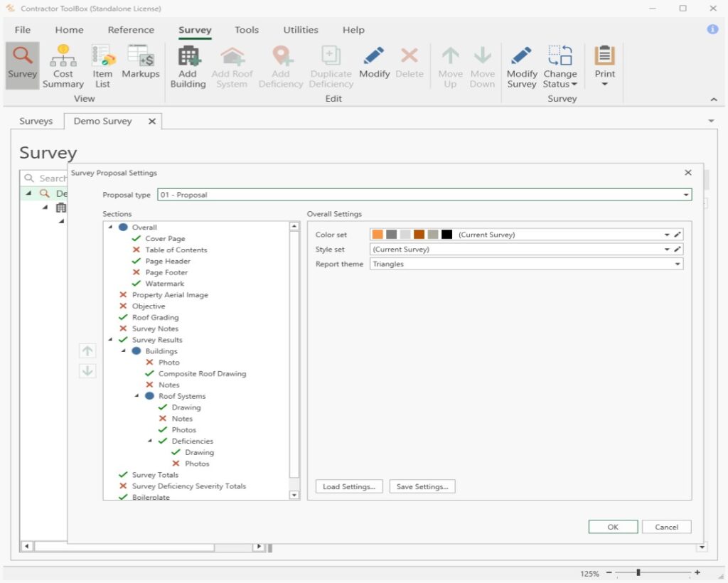The height and width of the screenshot is (583, 728).
Task: Click the Load Settings button
Action: [349, 487]
